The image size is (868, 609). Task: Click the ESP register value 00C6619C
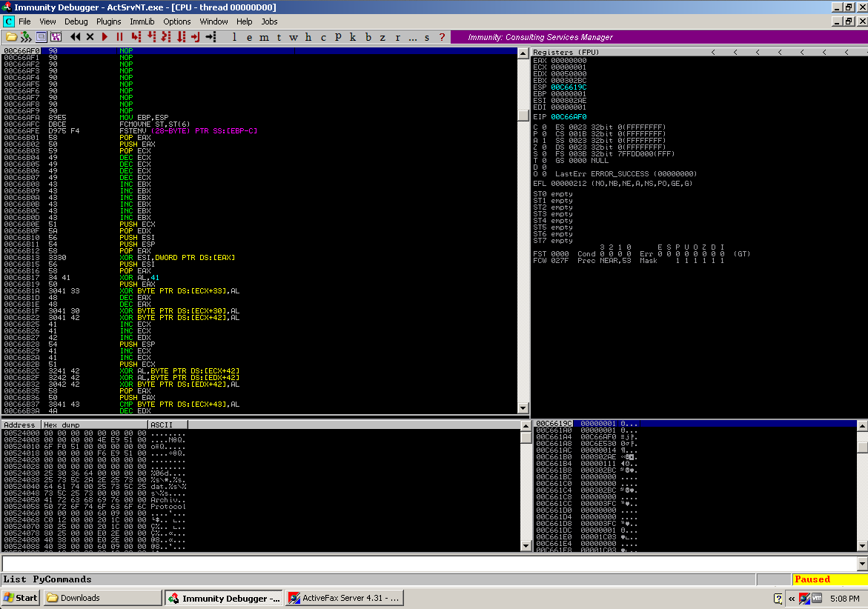569,87
